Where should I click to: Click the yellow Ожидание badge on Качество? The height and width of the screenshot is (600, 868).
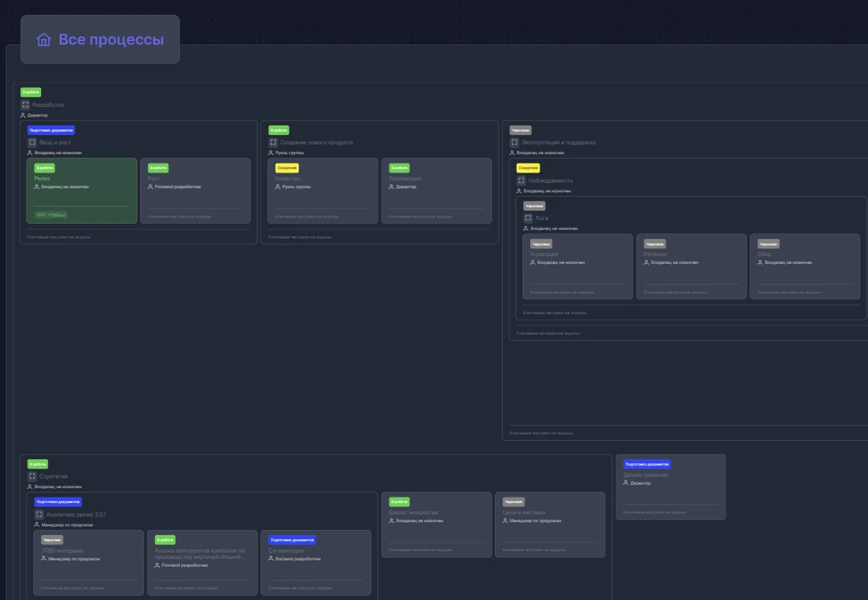coord(287,168)
